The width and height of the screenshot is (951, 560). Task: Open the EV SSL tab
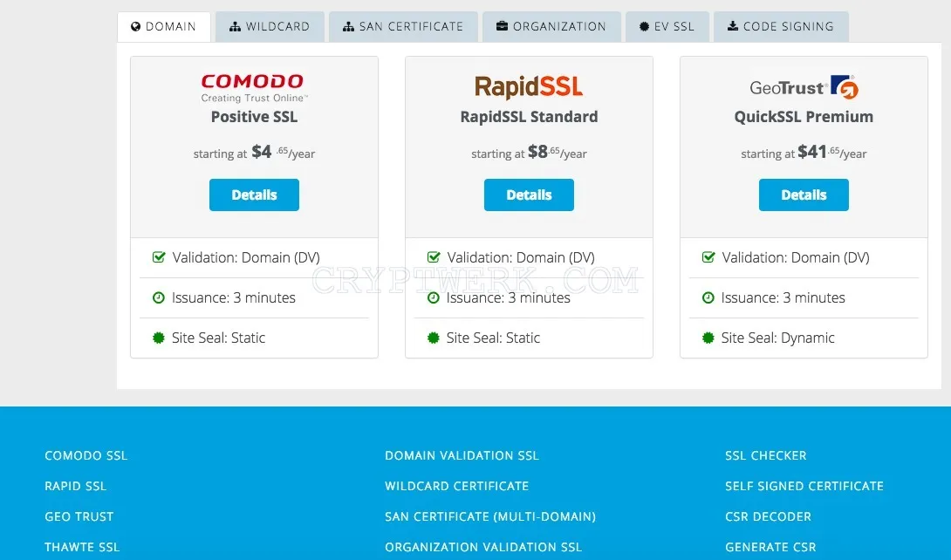click(667, 27)
